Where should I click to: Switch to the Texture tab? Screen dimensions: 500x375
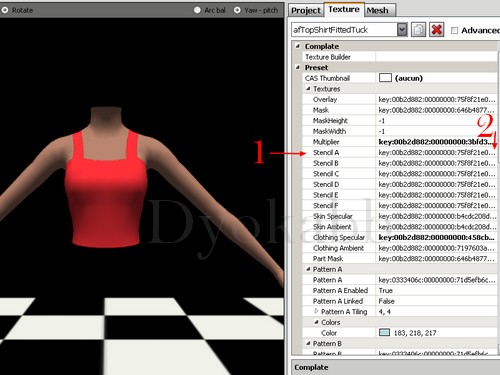(x=344, y=9)
